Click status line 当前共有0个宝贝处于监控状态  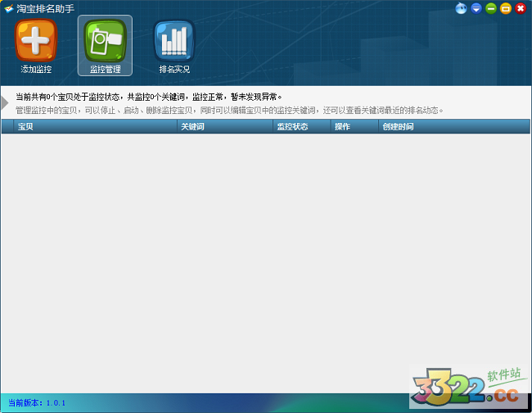pos(149,97)
